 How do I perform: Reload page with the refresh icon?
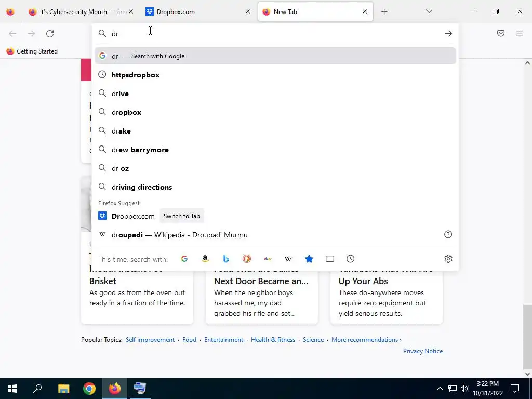(50, 34)
